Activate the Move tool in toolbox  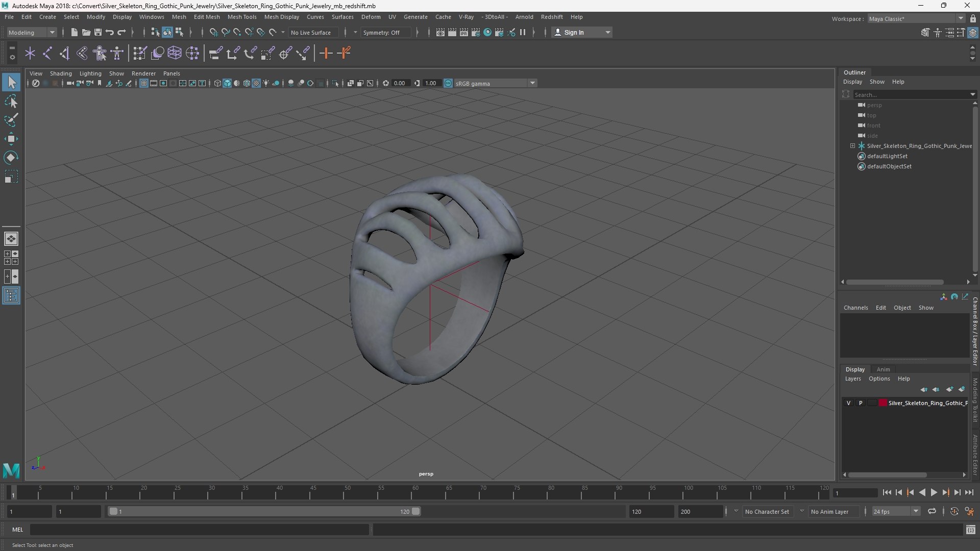pos(11,139)
